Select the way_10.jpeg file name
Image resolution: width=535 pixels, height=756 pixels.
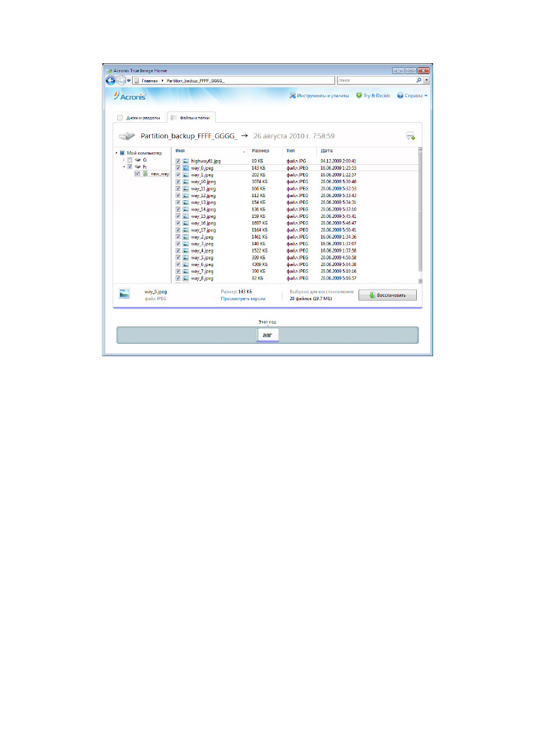[203, 182]
